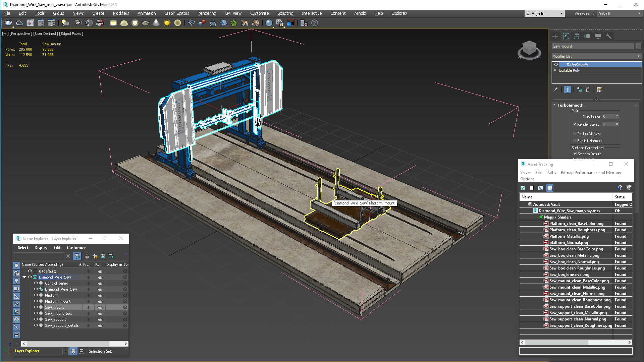644x362 pixels.
Task: Open Paths menu in Asset Tracking
Action: point(551,173)
